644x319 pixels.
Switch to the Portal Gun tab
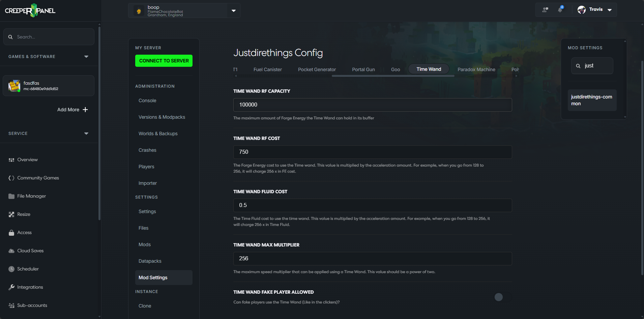coord(363,69)
